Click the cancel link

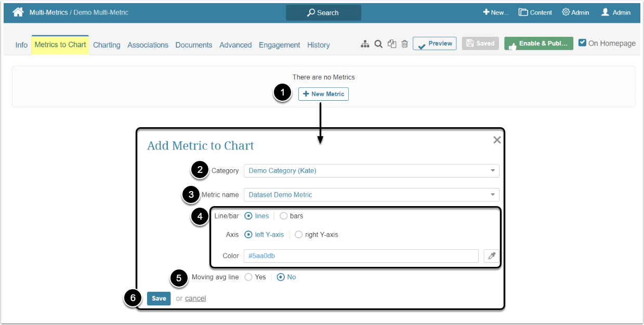(x=195, y=299)
